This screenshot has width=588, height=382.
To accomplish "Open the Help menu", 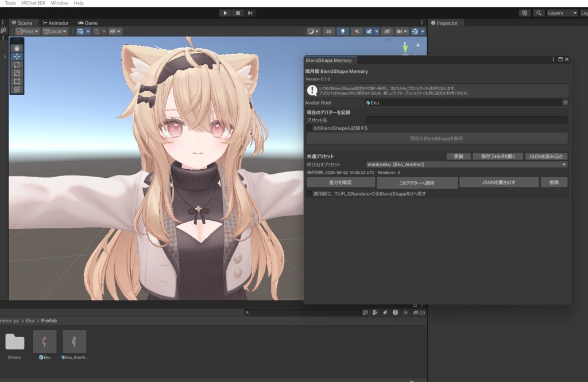I will click(78, 3).
